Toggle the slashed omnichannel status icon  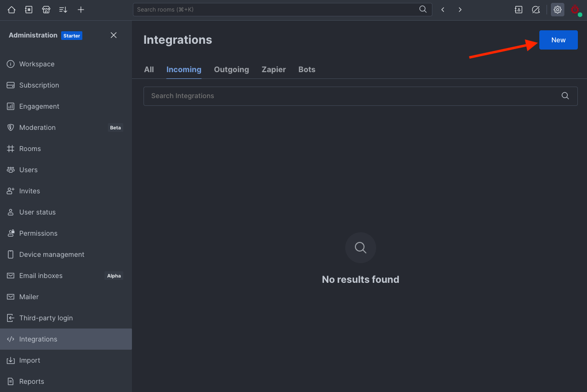(x=536, y=10)
